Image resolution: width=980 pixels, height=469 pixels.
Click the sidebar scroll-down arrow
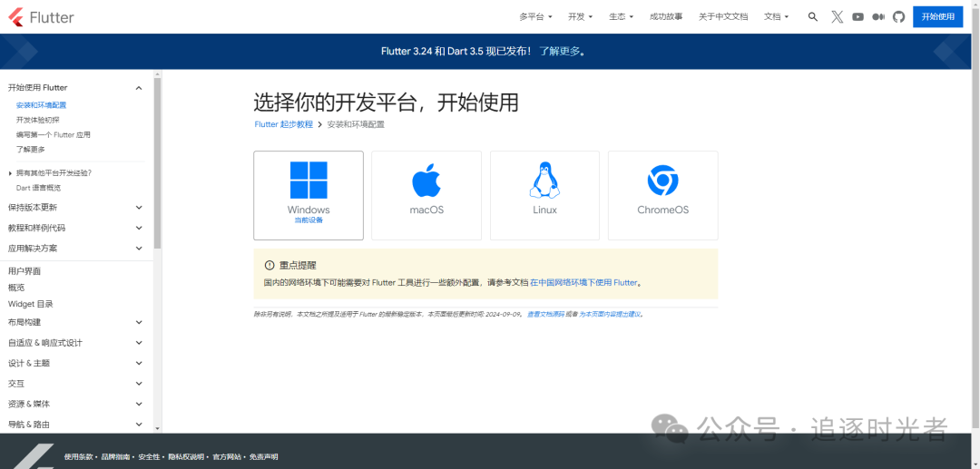pos(158,429)
